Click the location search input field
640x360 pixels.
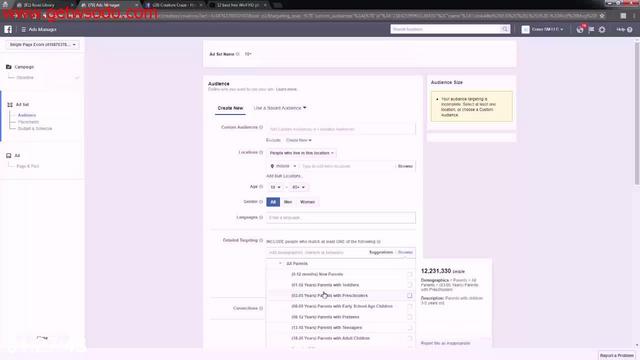click(347, 166)
